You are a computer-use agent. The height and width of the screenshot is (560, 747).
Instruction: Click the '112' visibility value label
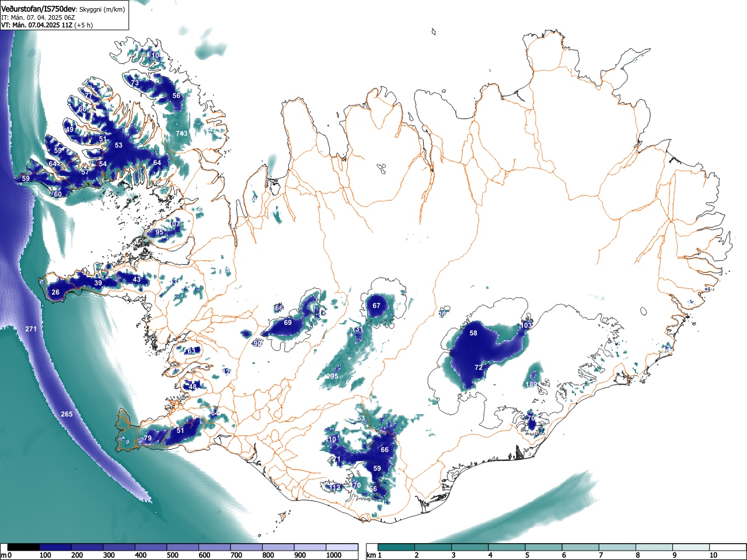click(x=335, y=488)
